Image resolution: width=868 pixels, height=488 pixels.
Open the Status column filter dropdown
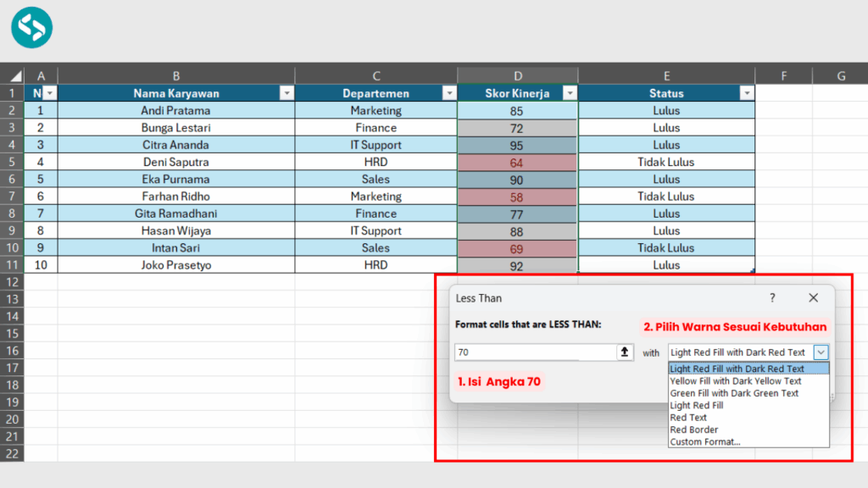(746, 94)
